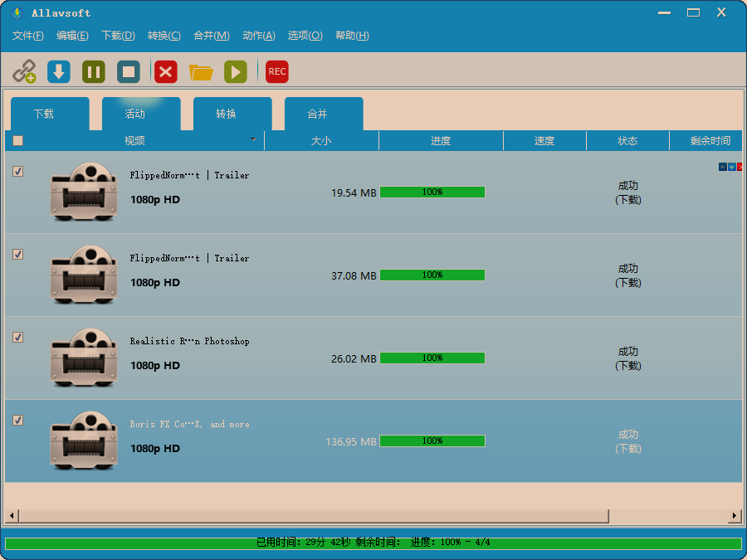747x560 pixels.
Task: Click the overall progress bar in status bar
Action: click(373, 543)
